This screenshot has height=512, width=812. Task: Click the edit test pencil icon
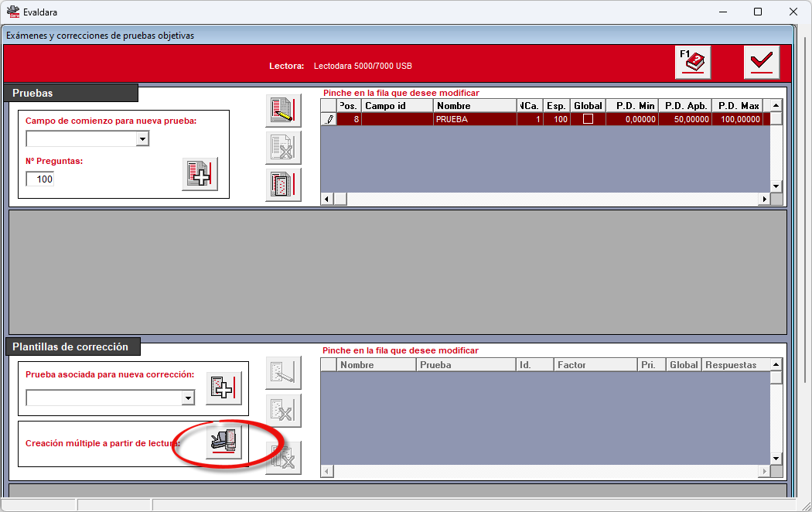[283, 111]
